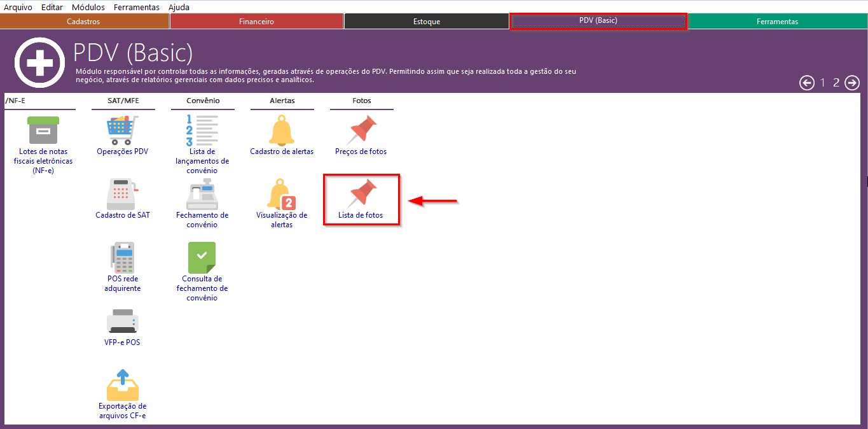The height and width of the screenshot is (429, 868).
Task: Open the Arquivo menu
Action: (18, 7)
